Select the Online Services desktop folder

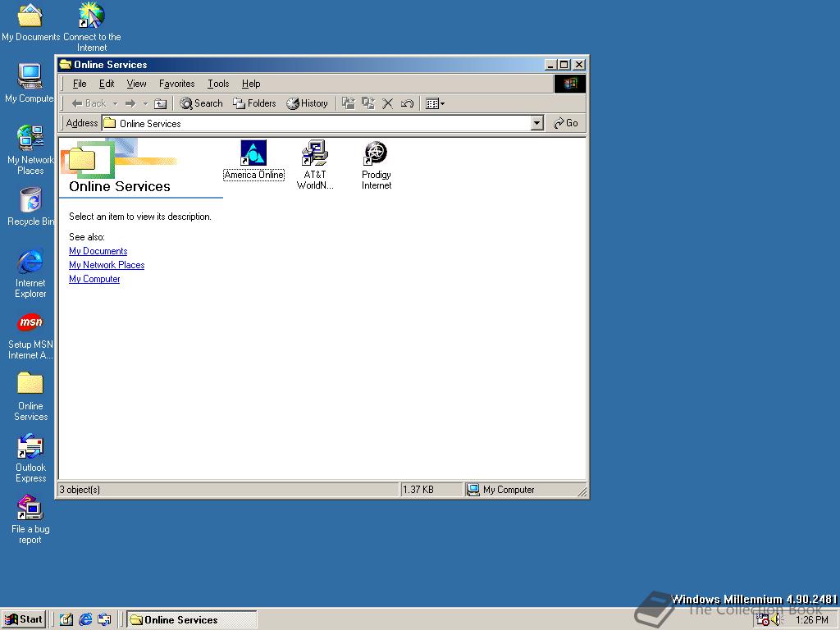click(30, 396)
